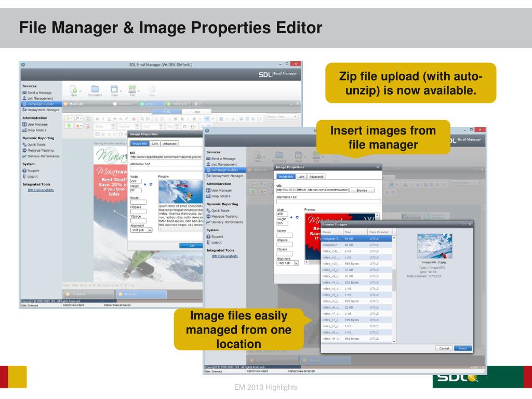
Task: Click Logout in back window sidebar
Action: coord(30,177)
